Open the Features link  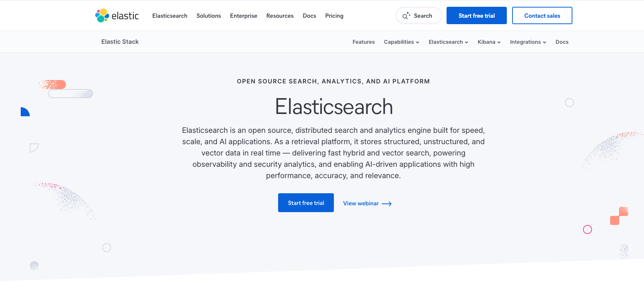point(363,42)
